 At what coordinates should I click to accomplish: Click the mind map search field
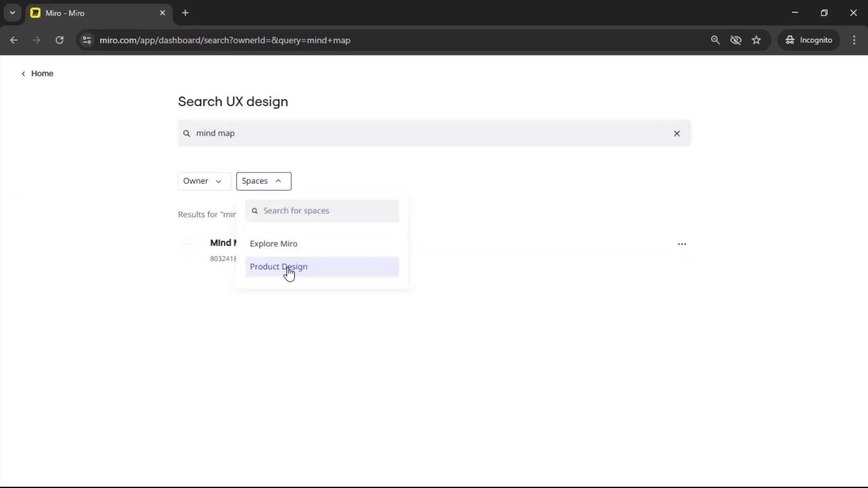pyautogui.click(x=434, y=133)
